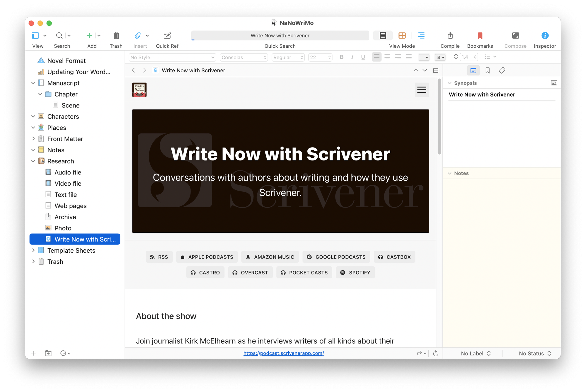Image resolution: width=586 pixels, height=392 pixels.
Task: Collapse the Research folder
Action: (x=33, y=161)
